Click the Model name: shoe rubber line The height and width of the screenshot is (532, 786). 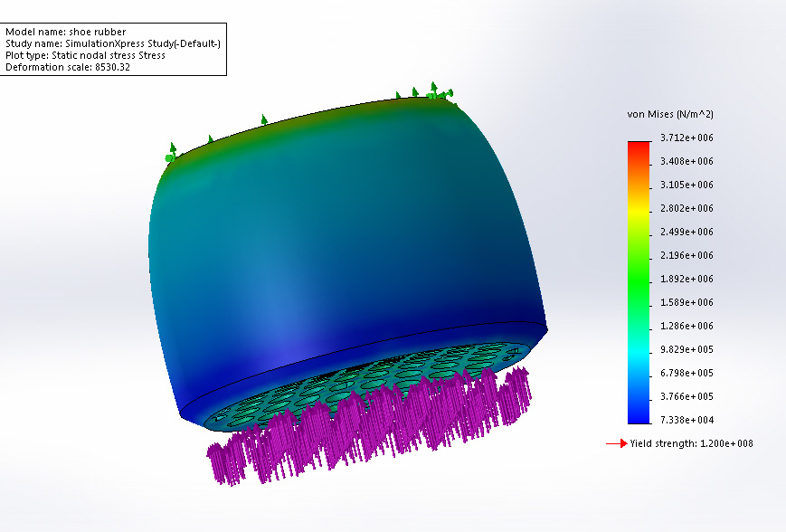[x=66, y=32]
